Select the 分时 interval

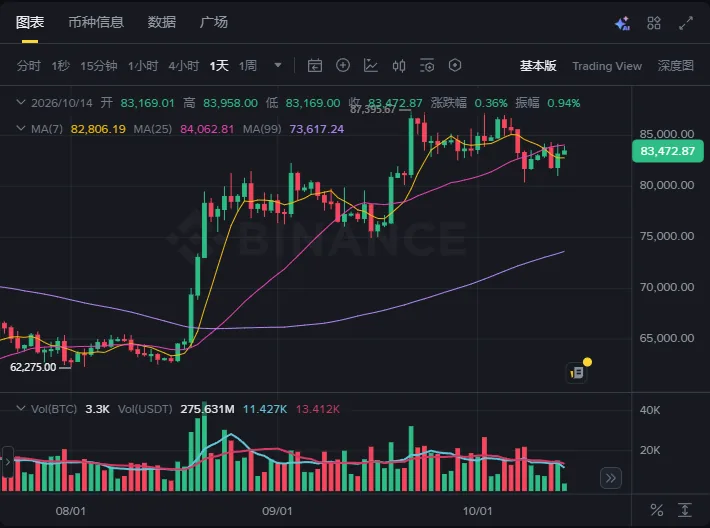click(29, 66)
